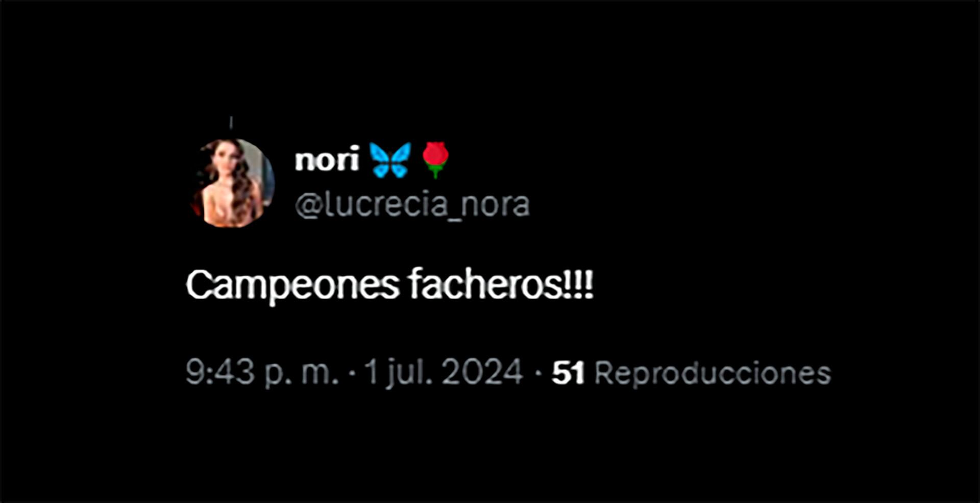The width and height of the screenshot is (980, 503).
Task: Select the display name nori
Action: pos(327,160)
